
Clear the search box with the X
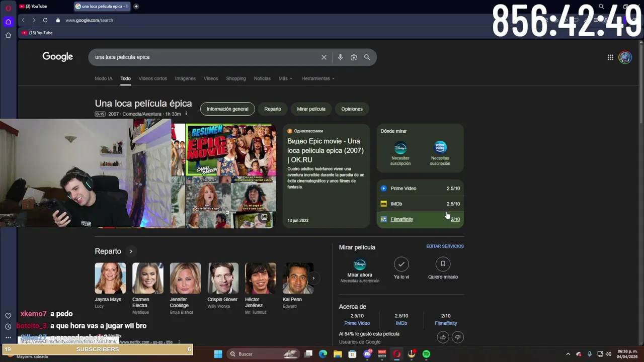coord(324,57)
